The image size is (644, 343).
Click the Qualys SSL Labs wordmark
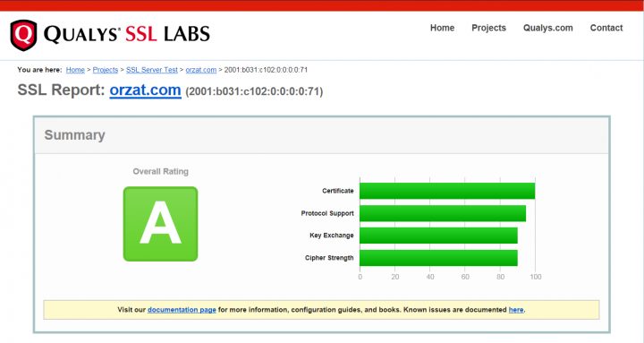[x=127, y=34]
